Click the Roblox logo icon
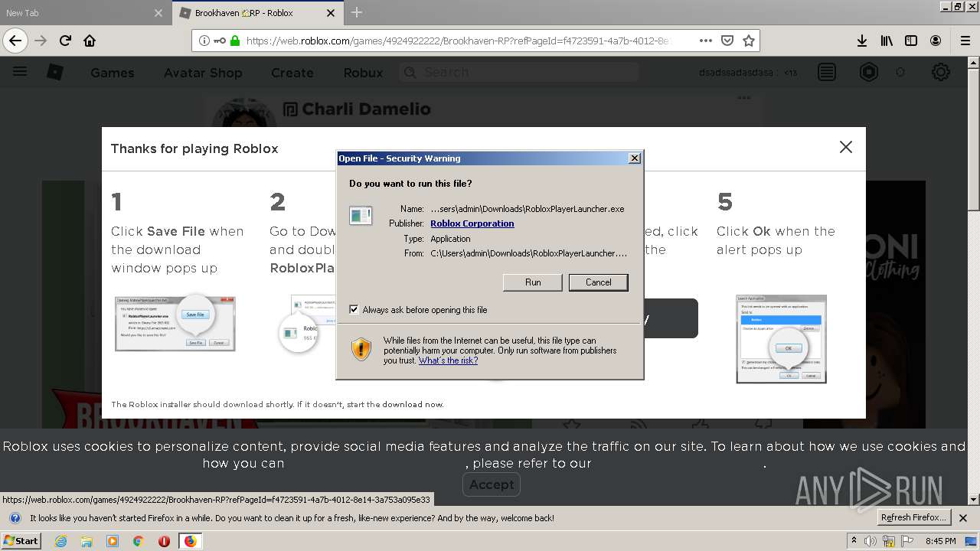This screenshot has height=551, width=980. point(55,72)
